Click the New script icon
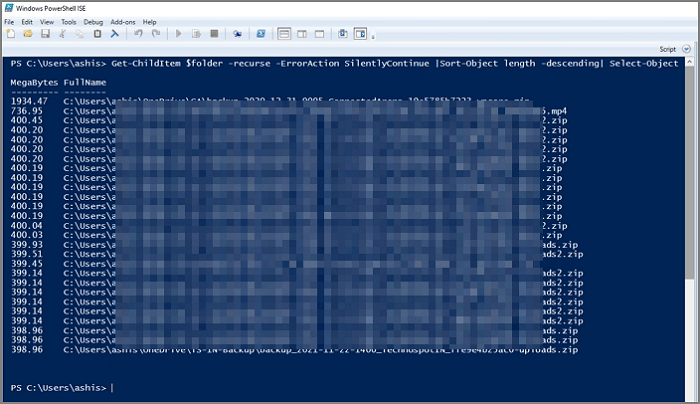 pos(11,33)
